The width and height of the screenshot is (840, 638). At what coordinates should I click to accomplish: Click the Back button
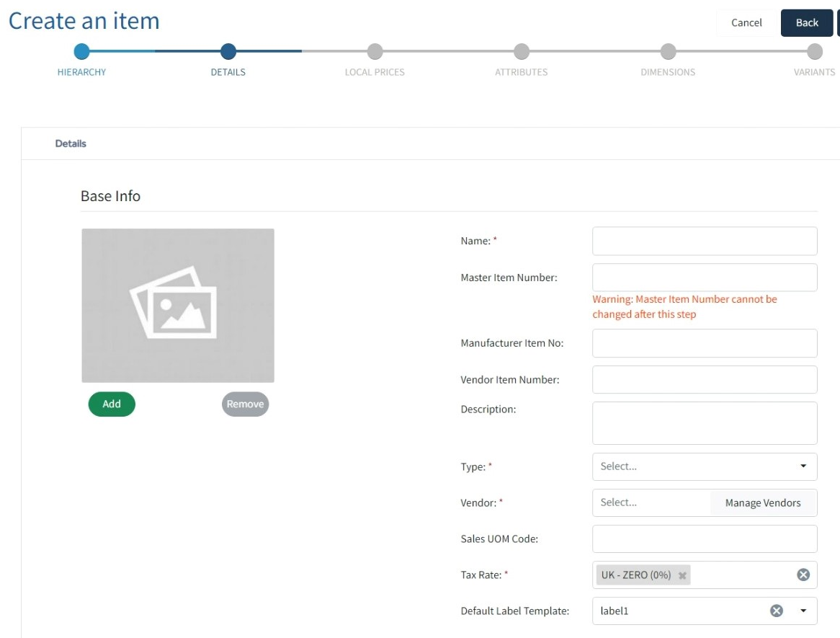pos(807,22)
